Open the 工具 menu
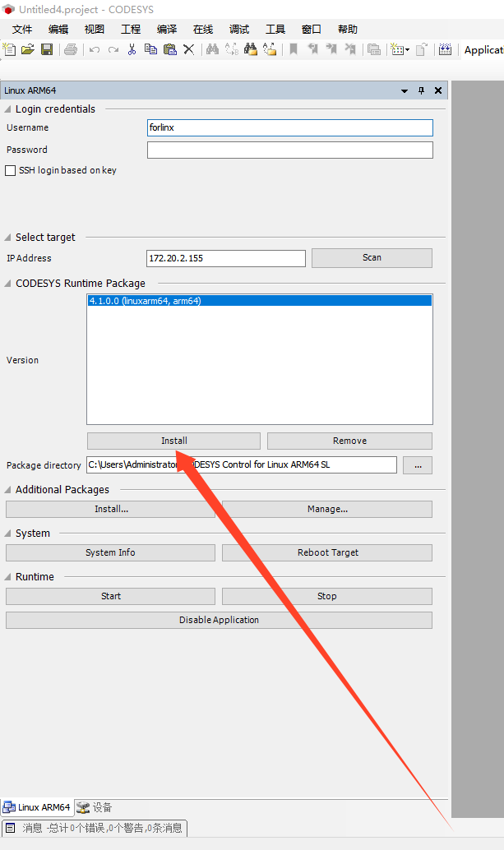 [275, 30]
